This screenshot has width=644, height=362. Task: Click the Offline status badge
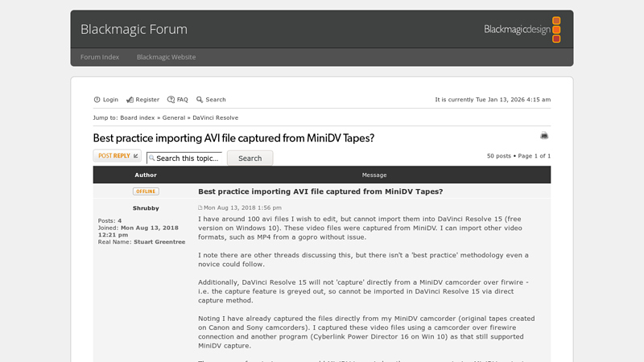[146, 191]
